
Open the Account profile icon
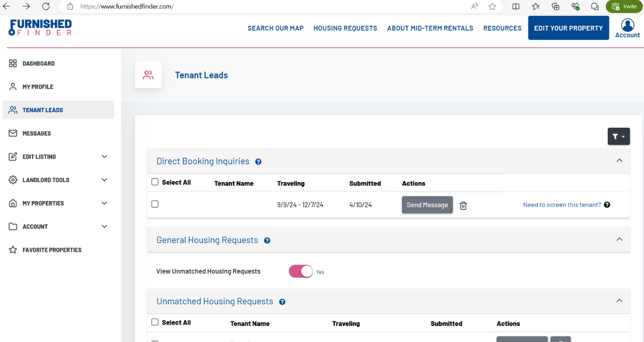pyautogui.click(x=627, y=25)
